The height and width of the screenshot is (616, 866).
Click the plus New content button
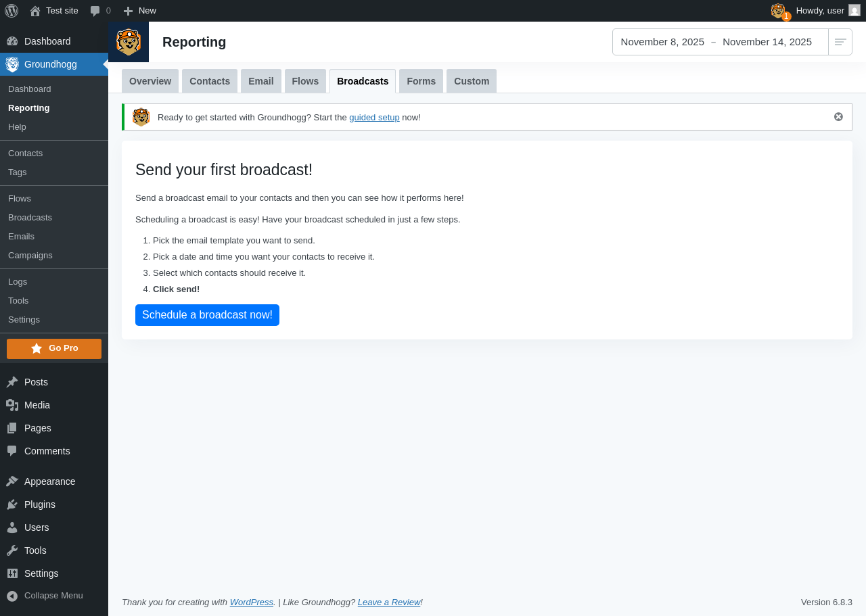click(x=139, y=11)
